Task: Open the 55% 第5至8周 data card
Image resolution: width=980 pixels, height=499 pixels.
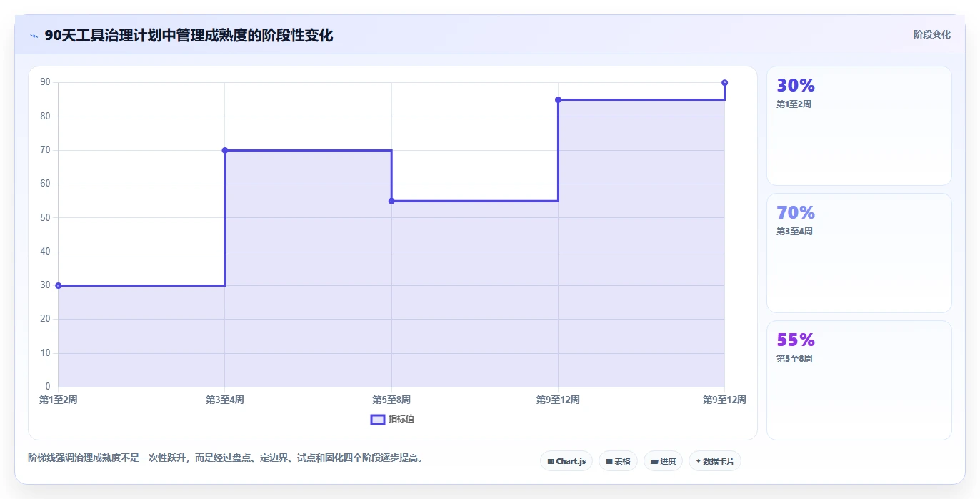Action: pos(859,380)
